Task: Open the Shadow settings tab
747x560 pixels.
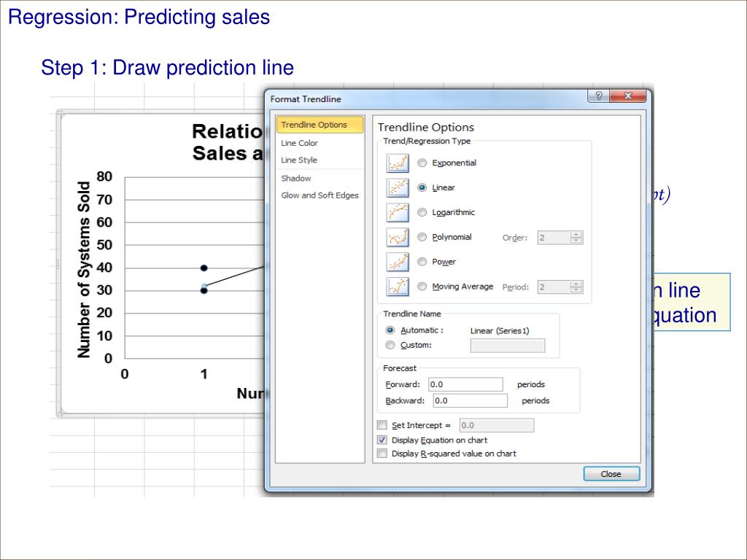Action: pos(296,178)
